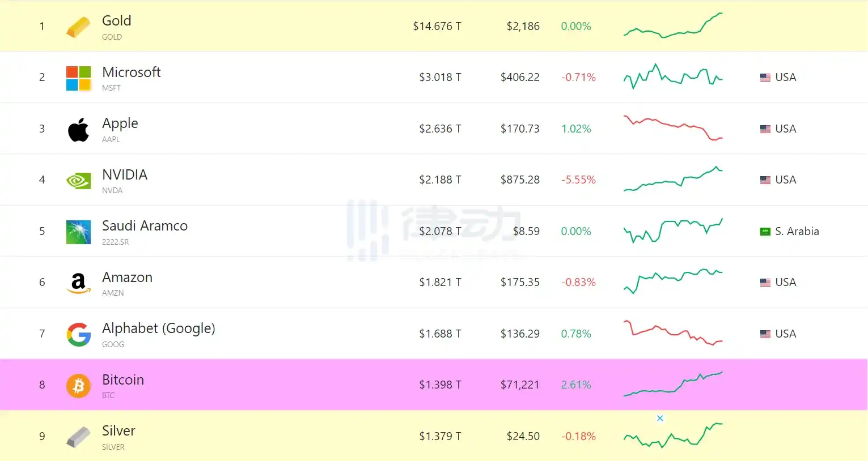Click the Apple logo icon

coord(78,130)
